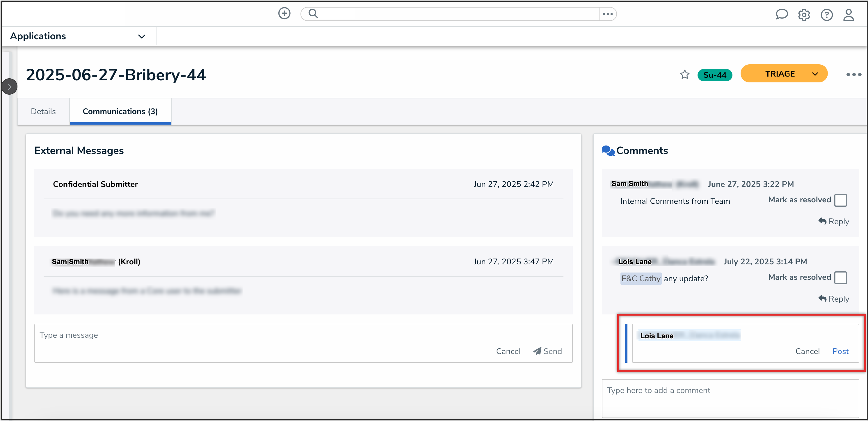Check Mark as resolved on Lois Lane comment
Screen dimensions: 868x421
(840, 278)
